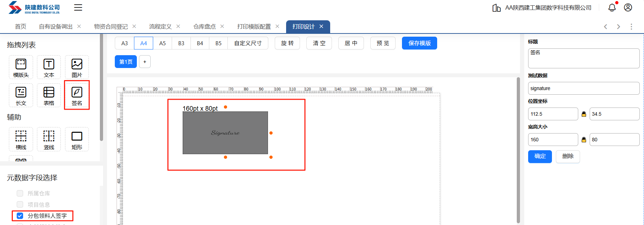
Task: Pick the 表格 table element icon
Action: 49,95
